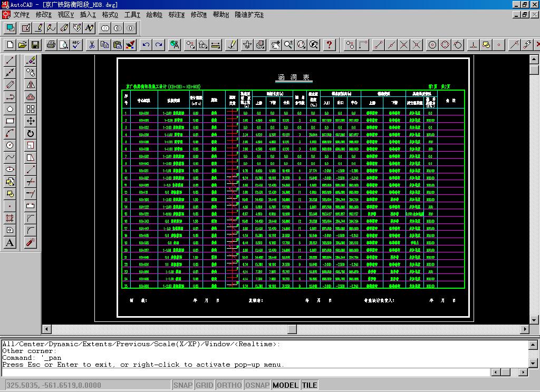Image resolution: width=540 pixels, height=392 pixels.
Task: Open the 视区V menu
Action: pos(66,15)
